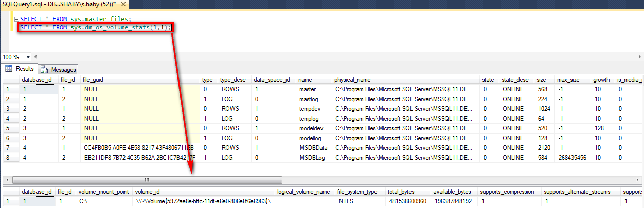Select the physical_name column header

tap(352, 80)
